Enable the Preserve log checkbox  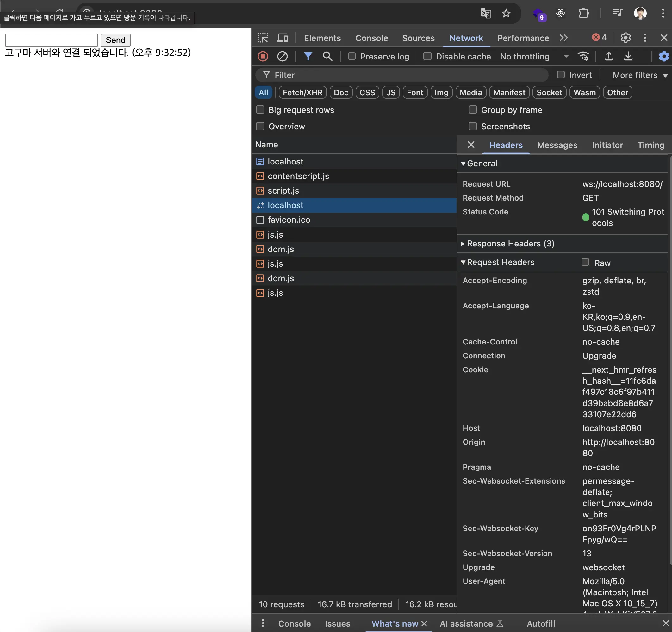pyautogui.click(x=352, y=56)
